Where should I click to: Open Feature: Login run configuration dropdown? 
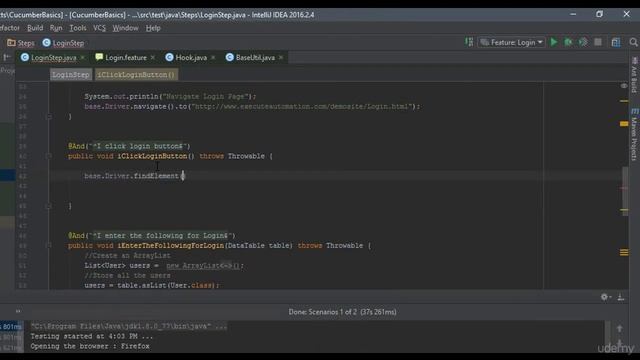coord(512,42)
